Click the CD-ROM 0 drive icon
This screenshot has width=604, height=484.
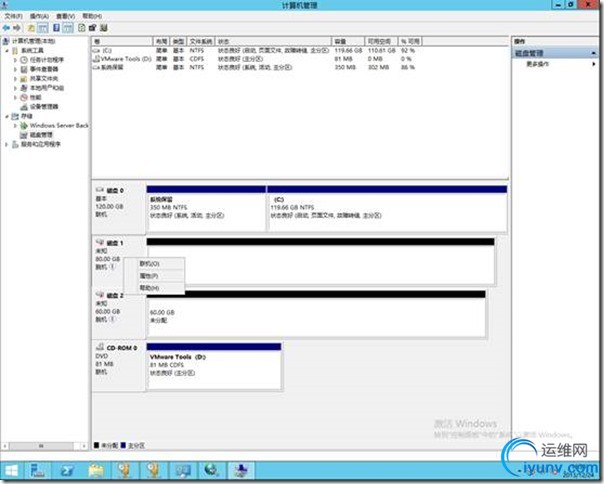click(100, 347)
